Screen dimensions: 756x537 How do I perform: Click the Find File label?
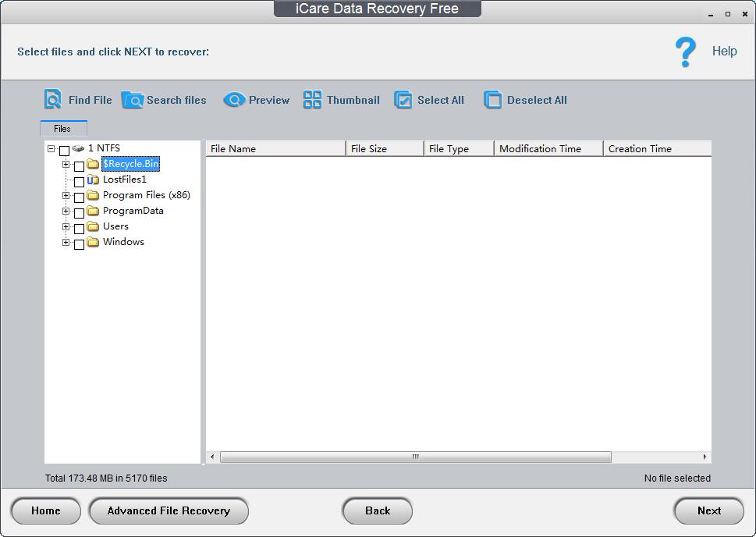pyautogui.click(x=91, y=100)
